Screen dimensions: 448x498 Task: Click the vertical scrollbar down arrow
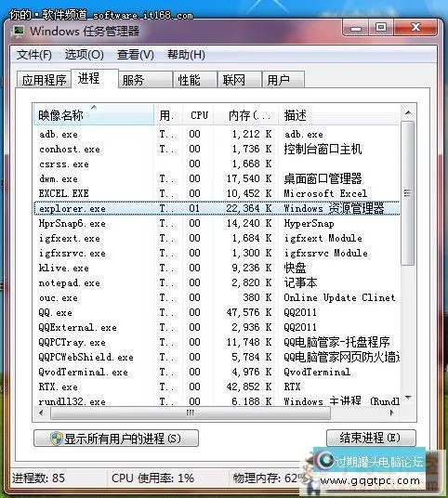408,398
